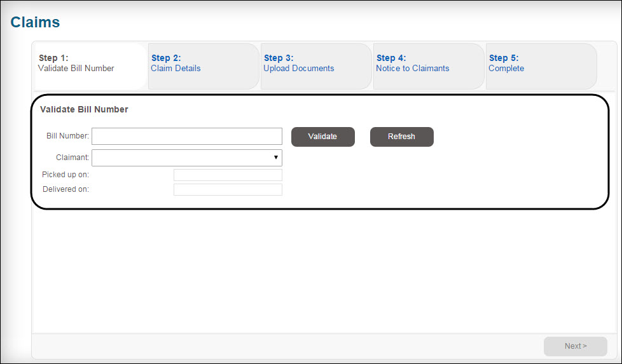Click into the Bill Number input field
This screenshot has height=364, width=622.
click(187, 136)
